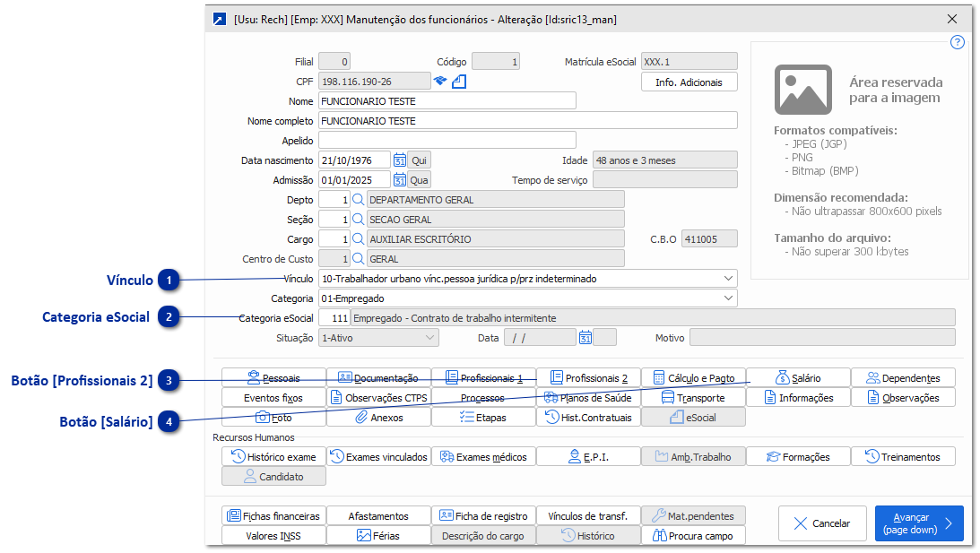Screen dimensions: 980x553
Task: Open the Profissionais 2 section
Action: (x=588, y=377)
